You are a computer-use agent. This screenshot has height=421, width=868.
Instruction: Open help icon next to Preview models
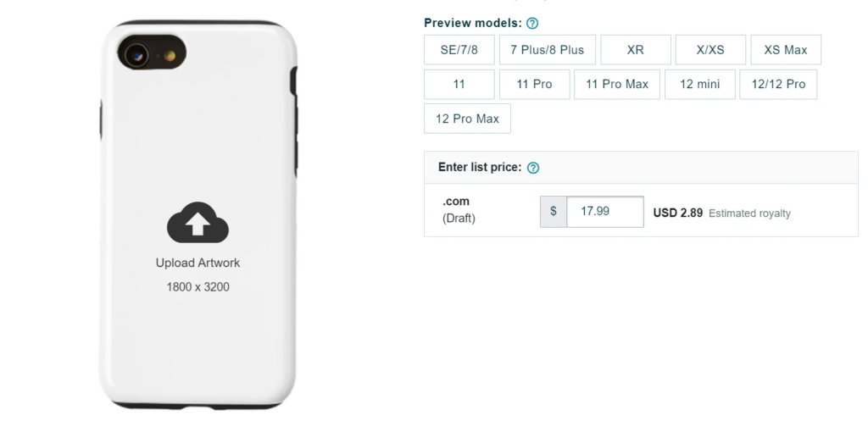pyautogui.click(x=532, y=23)
